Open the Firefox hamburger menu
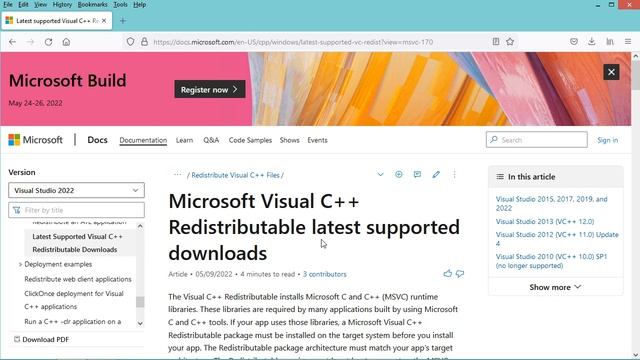The width and height of the screenshot is (640, 360). (628, 42)
